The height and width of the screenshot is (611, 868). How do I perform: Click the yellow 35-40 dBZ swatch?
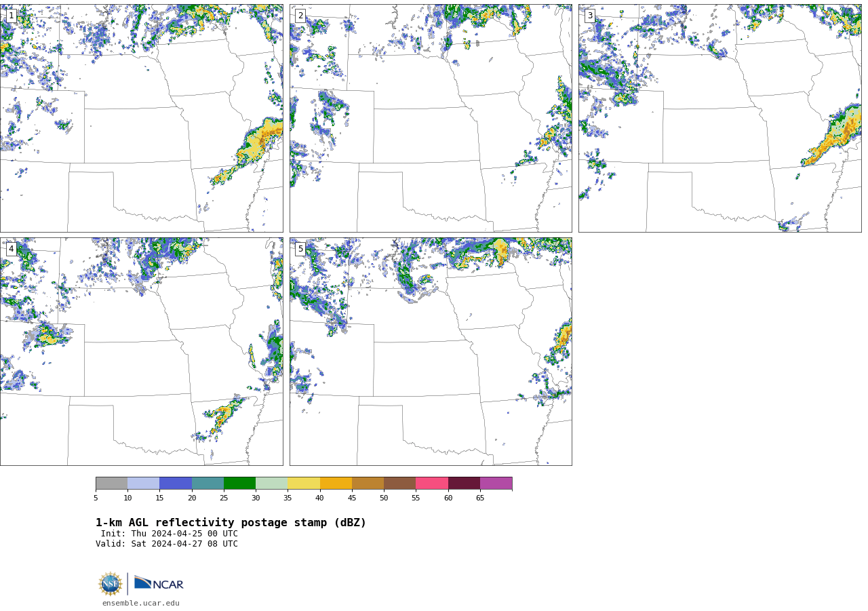coord(304,483)
